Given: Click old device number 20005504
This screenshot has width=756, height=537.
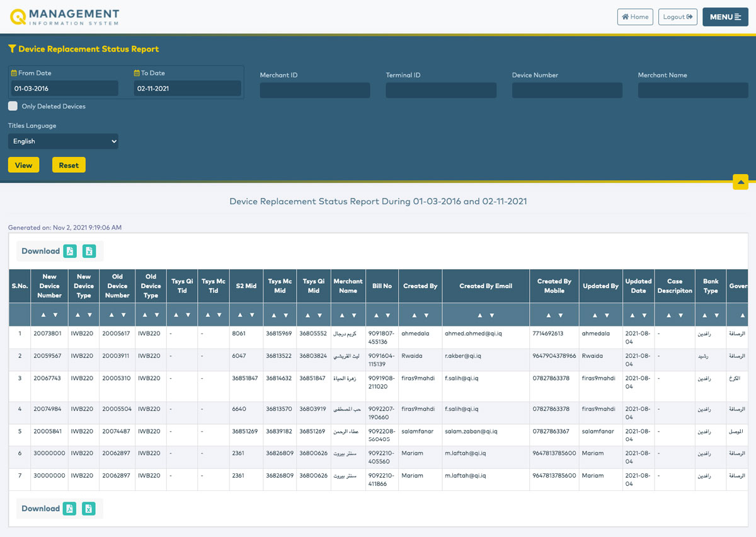Looking at the screenshot, I should 117,409.
